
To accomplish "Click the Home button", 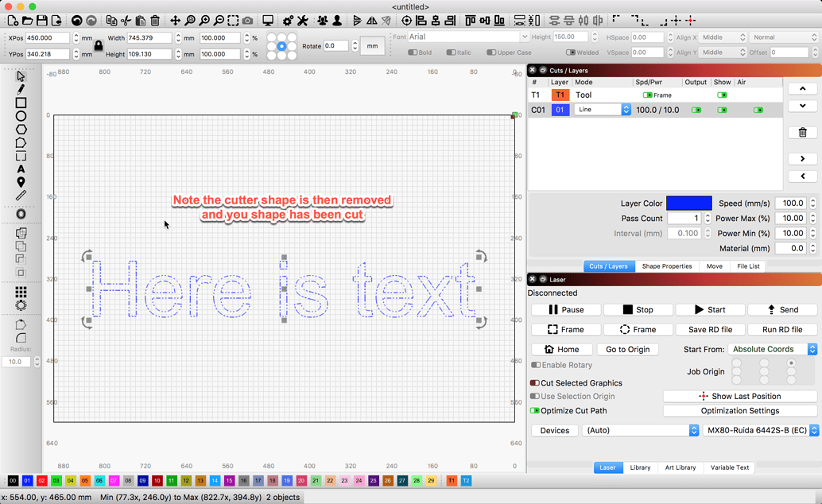I will coord(561,349).
